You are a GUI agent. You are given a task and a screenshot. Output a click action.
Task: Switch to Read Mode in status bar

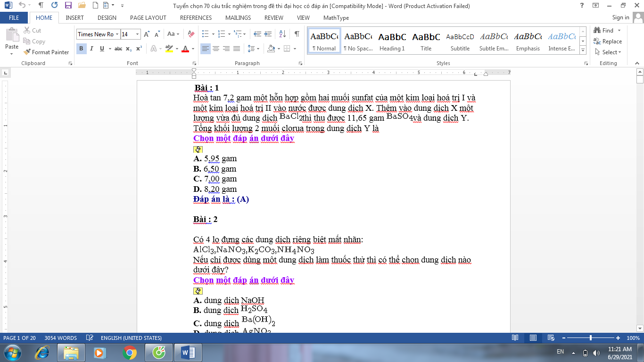(x=515, y=338)
